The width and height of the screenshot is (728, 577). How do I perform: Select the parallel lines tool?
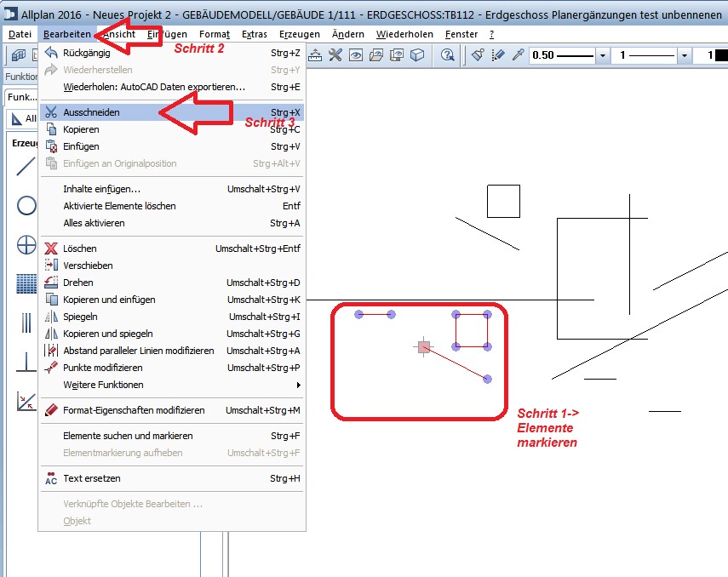point(26,323)
